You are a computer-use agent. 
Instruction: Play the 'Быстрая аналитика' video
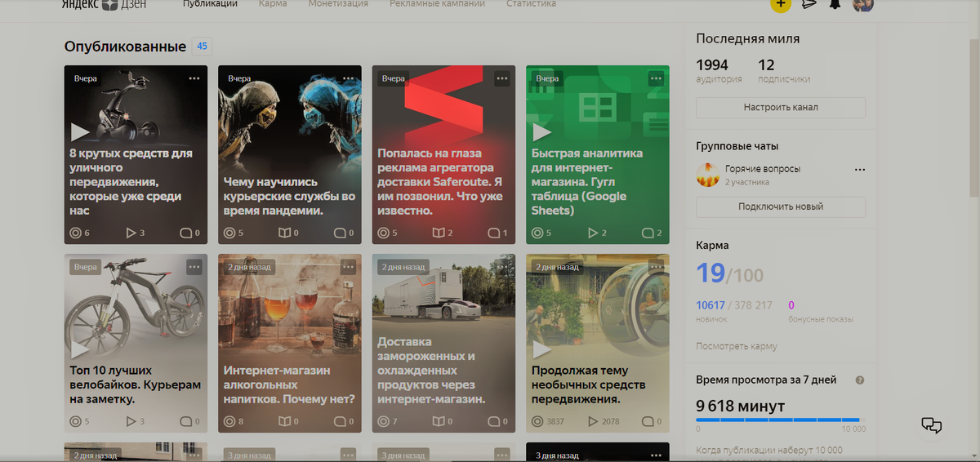point(541,131)
